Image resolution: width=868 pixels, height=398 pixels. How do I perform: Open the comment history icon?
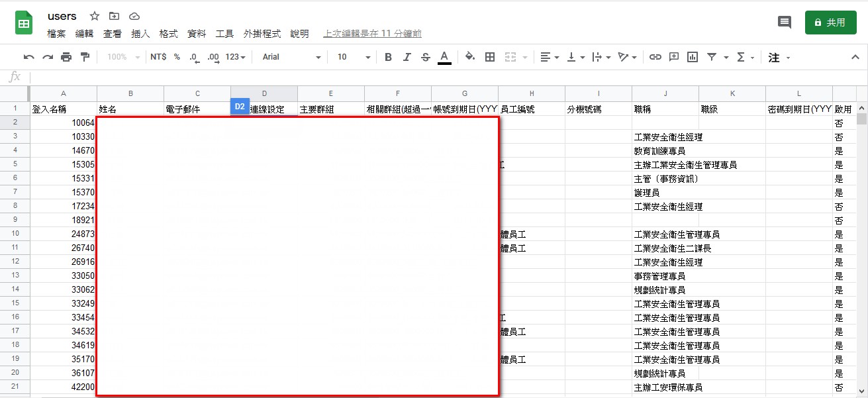tap(785, 23)
